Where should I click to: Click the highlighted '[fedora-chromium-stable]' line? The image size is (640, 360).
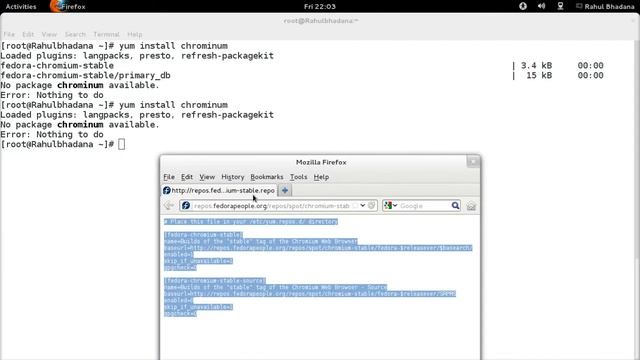pyautogui.click(x=203, y=235)
